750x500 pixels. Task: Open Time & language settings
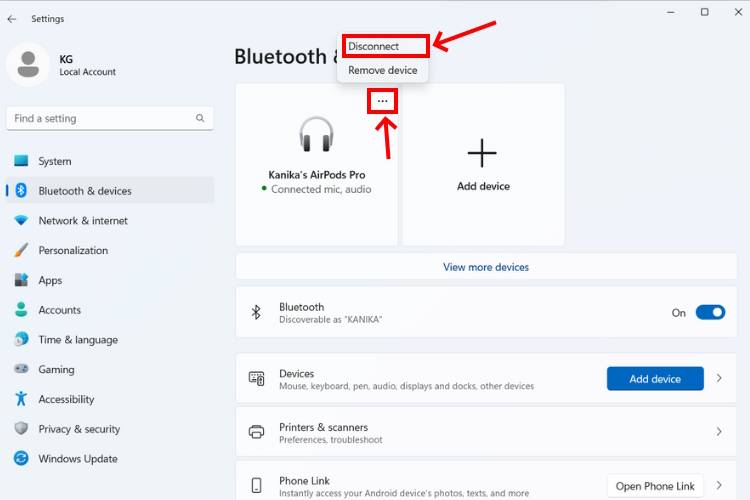pos(110,339)
